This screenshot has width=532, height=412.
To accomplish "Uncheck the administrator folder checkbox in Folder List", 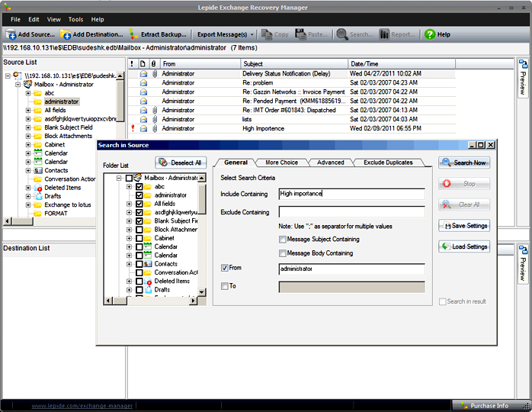I will pyautogui.click(x=139, y=195).
